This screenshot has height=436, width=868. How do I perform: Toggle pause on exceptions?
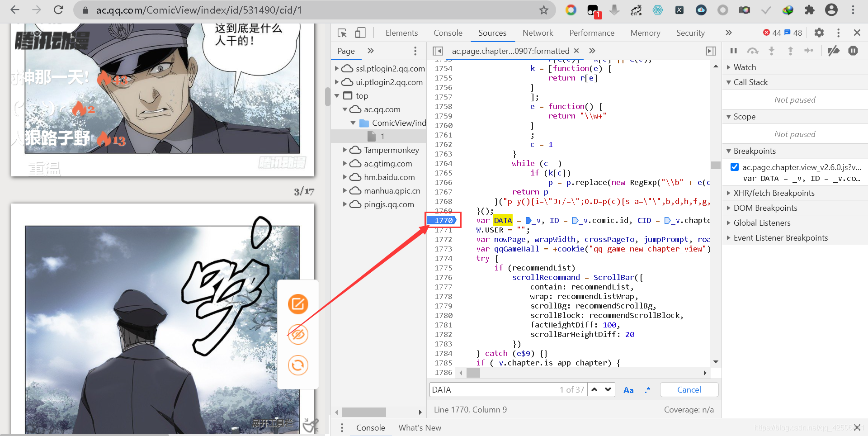click(853, 51)
